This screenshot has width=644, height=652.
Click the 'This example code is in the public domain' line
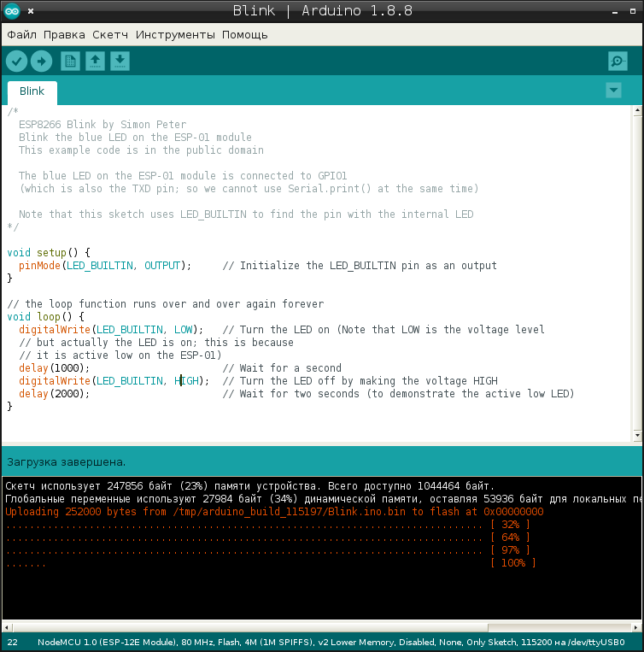pos(141,150)
